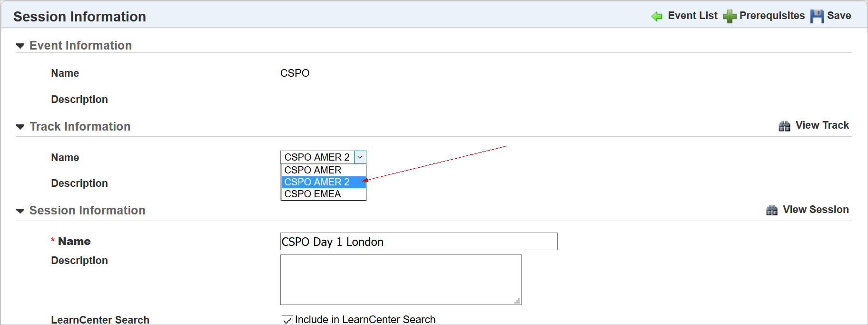Image resolution: width=868 pixels, height=325 pixels.
Task: Collapse the Event Information section
Action: 20,46
